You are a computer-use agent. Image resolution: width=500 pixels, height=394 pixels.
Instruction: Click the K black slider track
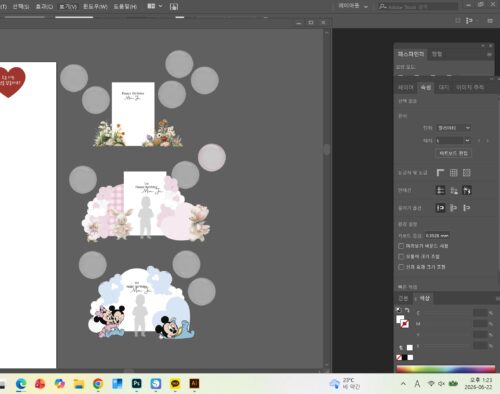point(446,347)
